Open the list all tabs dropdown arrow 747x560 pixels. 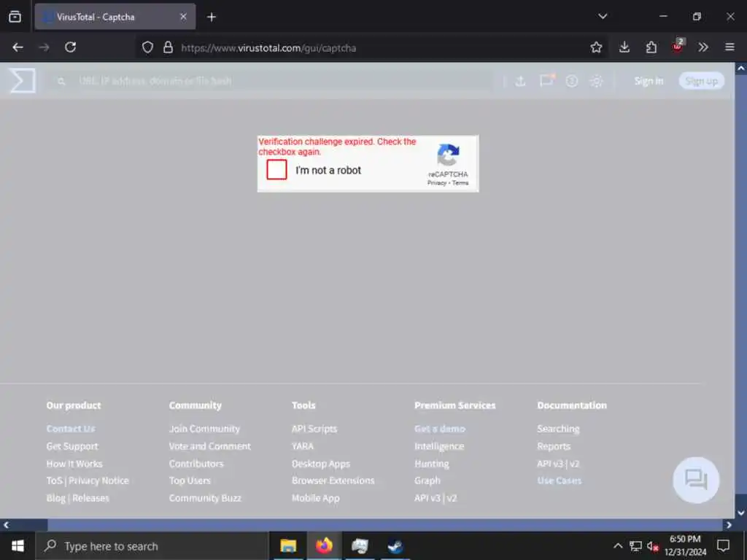pyautogui.click(x=603, y=16)
